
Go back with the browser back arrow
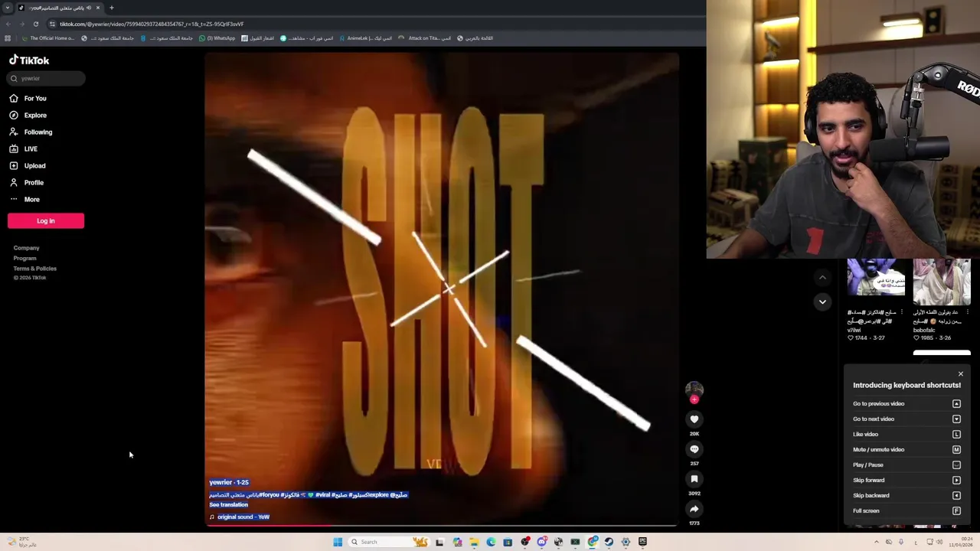coord(8,24)
